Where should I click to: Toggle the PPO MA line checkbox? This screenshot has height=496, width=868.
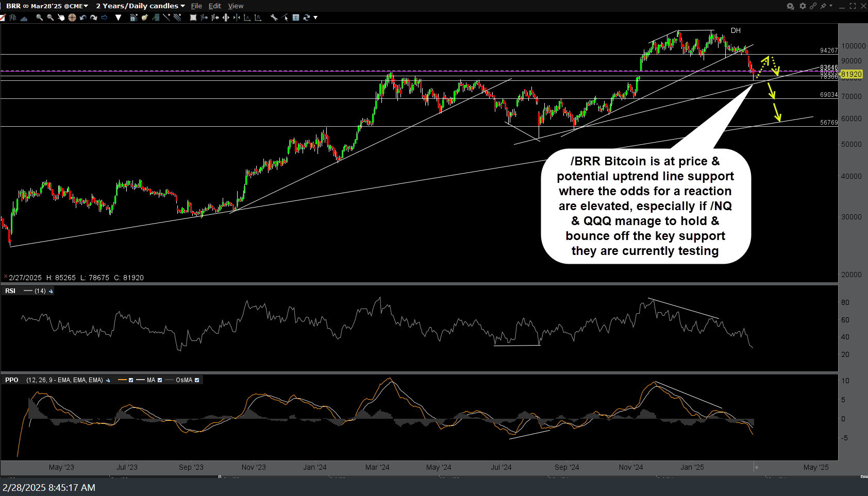coord(160,380)
